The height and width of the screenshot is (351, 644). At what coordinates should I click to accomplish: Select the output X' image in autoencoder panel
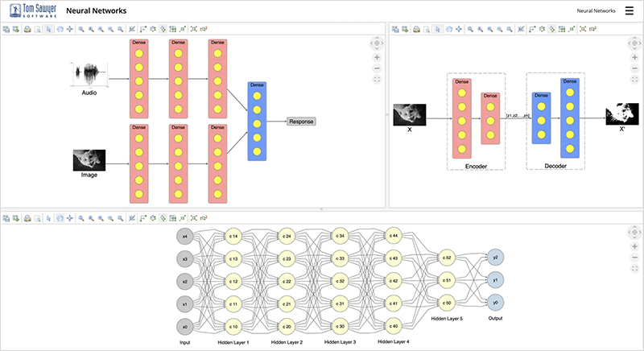(621, 114)
